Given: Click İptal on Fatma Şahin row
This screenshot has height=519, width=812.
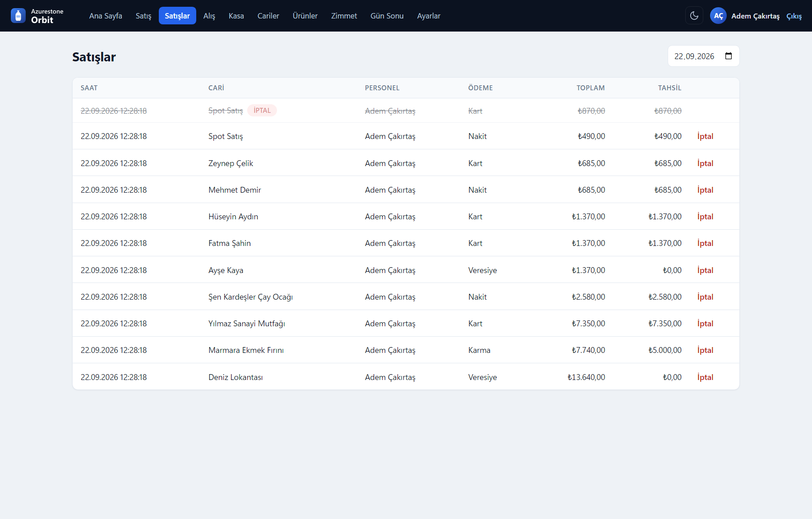Looking at the screenshot, I should (705, 243).
